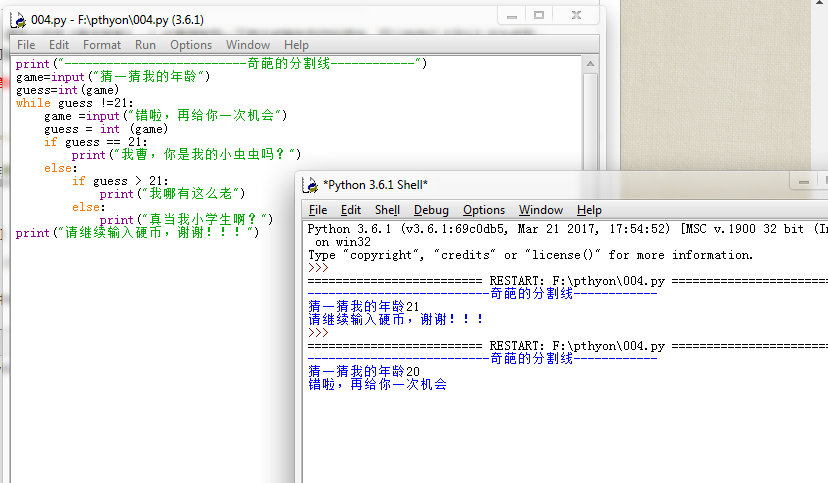The image size is (828, 483).
Task: Maximize the 004.py editor window
Action: coord(539,15)
